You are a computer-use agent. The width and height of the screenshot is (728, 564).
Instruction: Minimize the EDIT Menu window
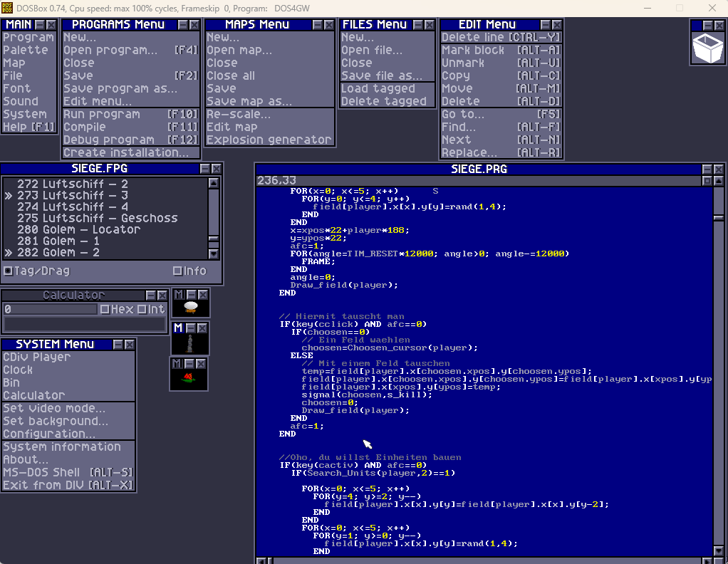(546, 25)
